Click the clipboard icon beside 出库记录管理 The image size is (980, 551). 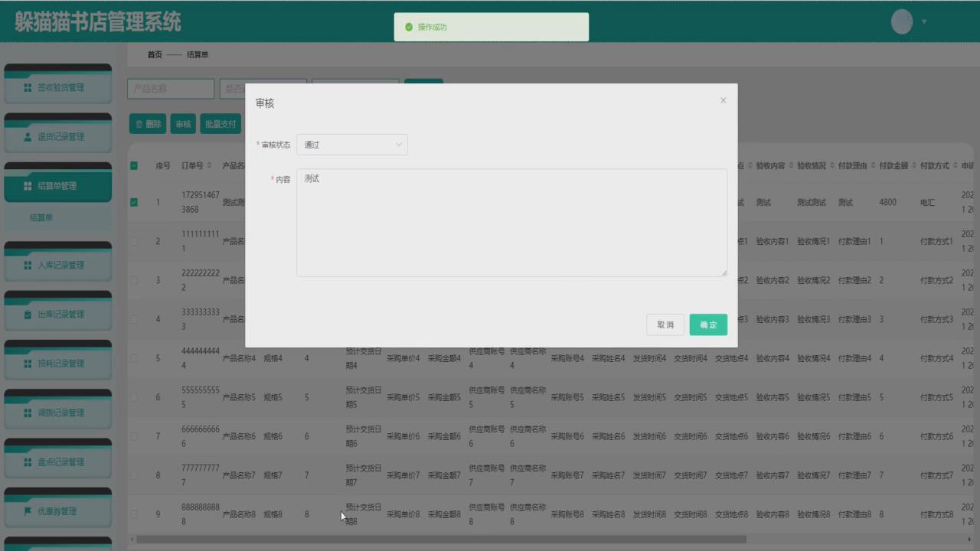28,315
